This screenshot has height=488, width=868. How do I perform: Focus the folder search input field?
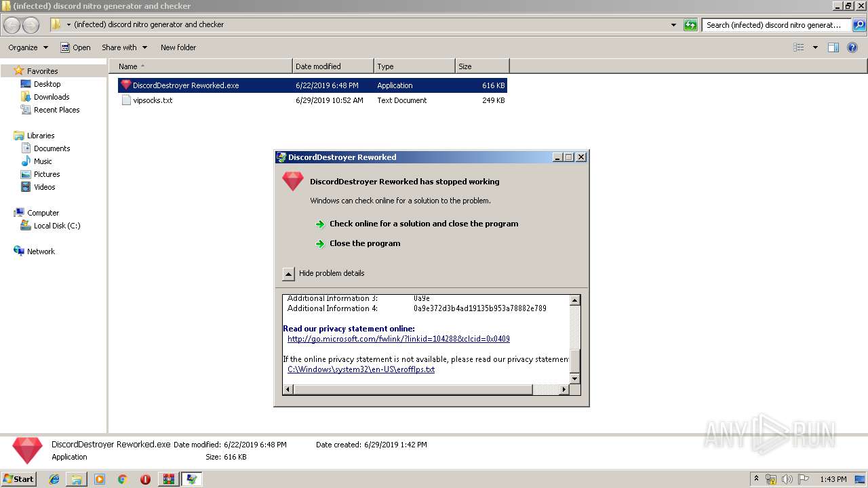pos(777,25)
